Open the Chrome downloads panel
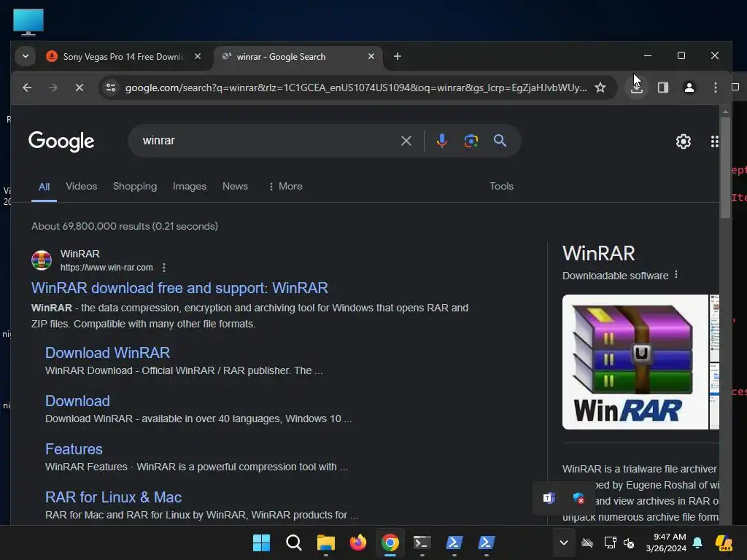The height and width of the screenshot is (560, 747). pyautogui.click(x=636, y=87)
